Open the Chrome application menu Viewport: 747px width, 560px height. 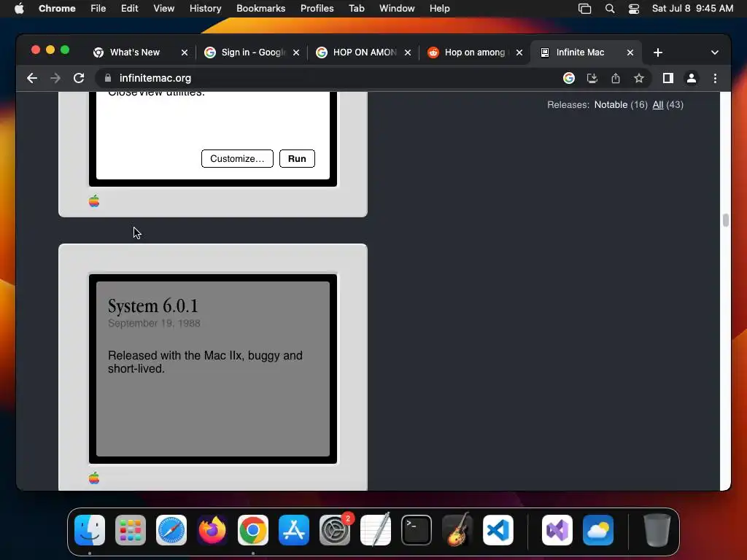click(x=57, y=9)
